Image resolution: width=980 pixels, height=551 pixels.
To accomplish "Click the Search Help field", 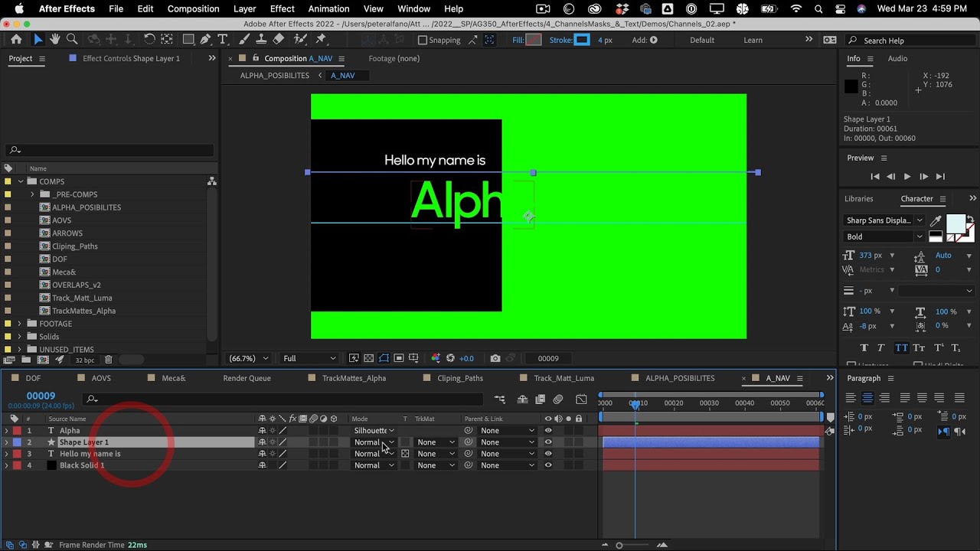I will pyautogui.click(x=911, y=41).
